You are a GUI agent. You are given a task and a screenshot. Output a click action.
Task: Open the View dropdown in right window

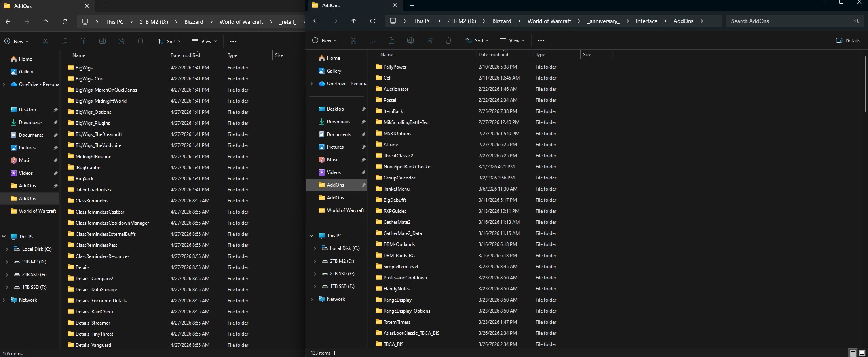tap(512, 40)
